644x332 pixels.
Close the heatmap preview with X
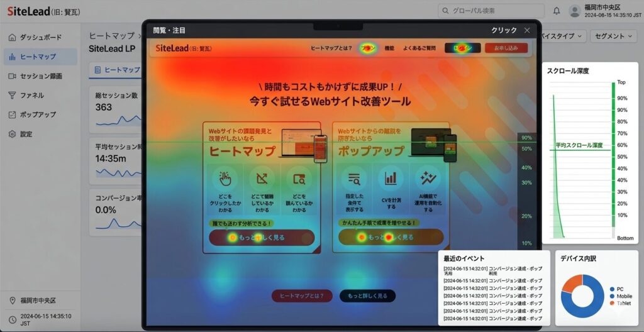527,30
